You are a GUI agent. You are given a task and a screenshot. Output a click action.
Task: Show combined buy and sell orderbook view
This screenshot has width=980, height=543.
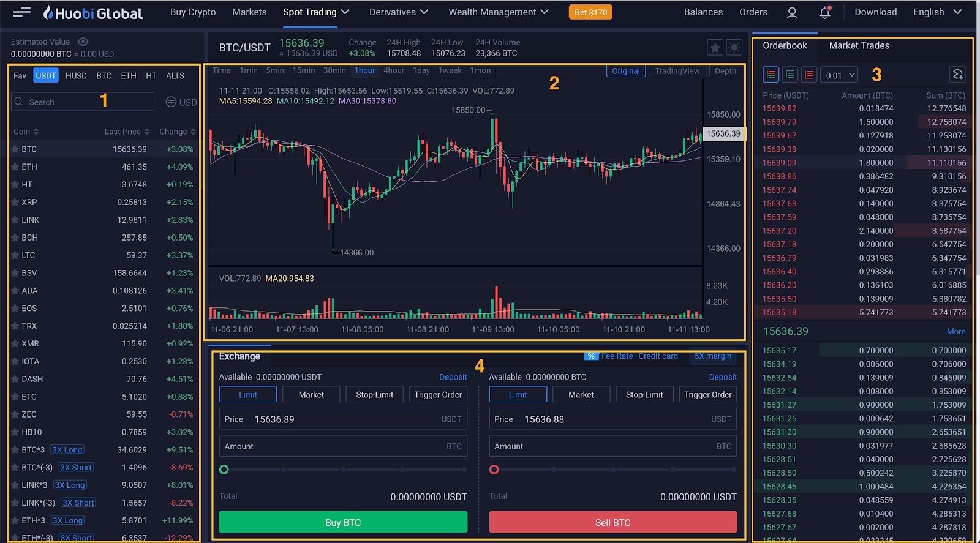[x=771, y=75]
